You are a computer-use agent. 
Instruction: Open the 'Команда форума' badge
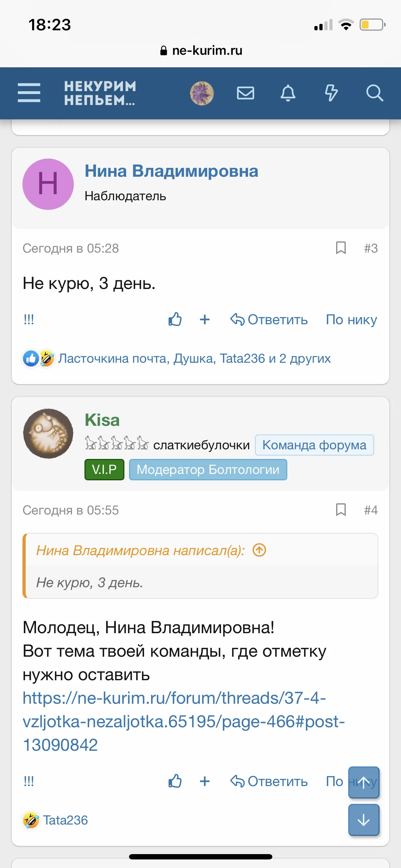(x=314, y=445)
